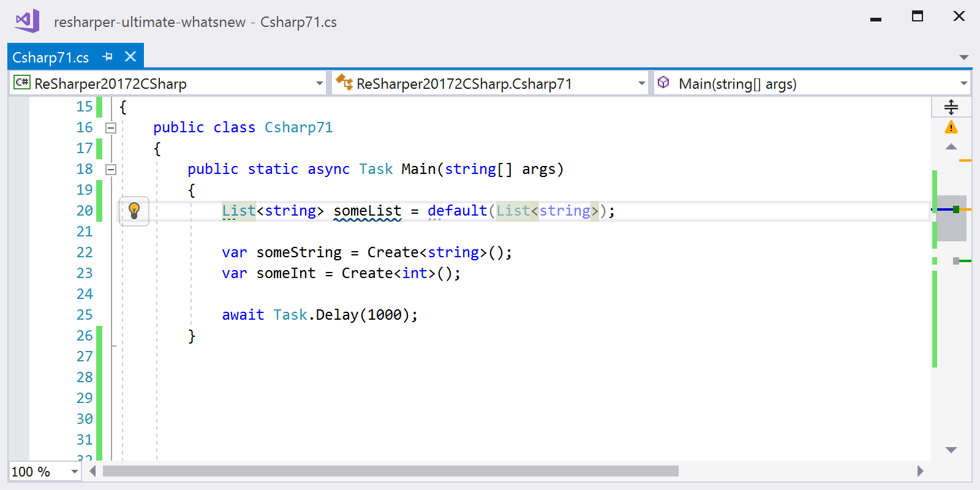The width and height of the screenshot is (980, 490).
Task: Click the horizontal scrollbar left arrow
Action: tap(92, 471)
